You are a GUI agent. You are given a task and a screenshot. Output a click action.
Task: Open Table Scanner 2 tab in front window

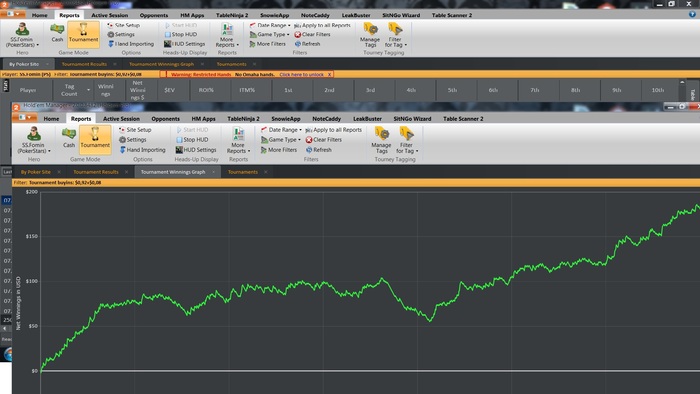click(463, 119)
